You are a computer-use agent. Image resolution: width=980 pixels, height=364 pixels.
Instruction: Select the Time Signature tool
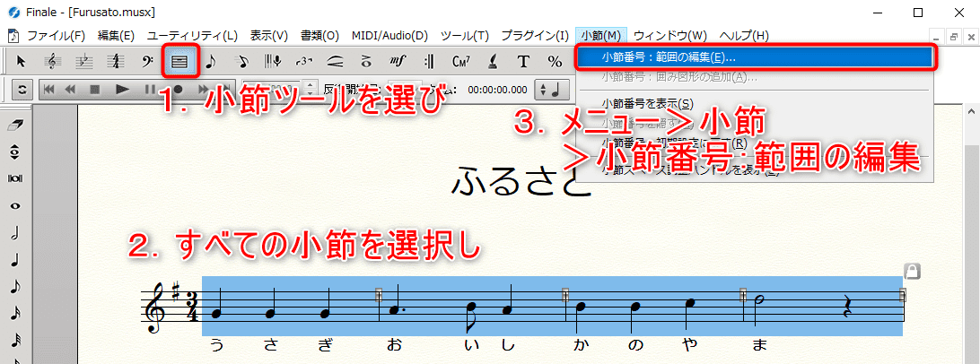pyautogui.click(x=116, y=61)
